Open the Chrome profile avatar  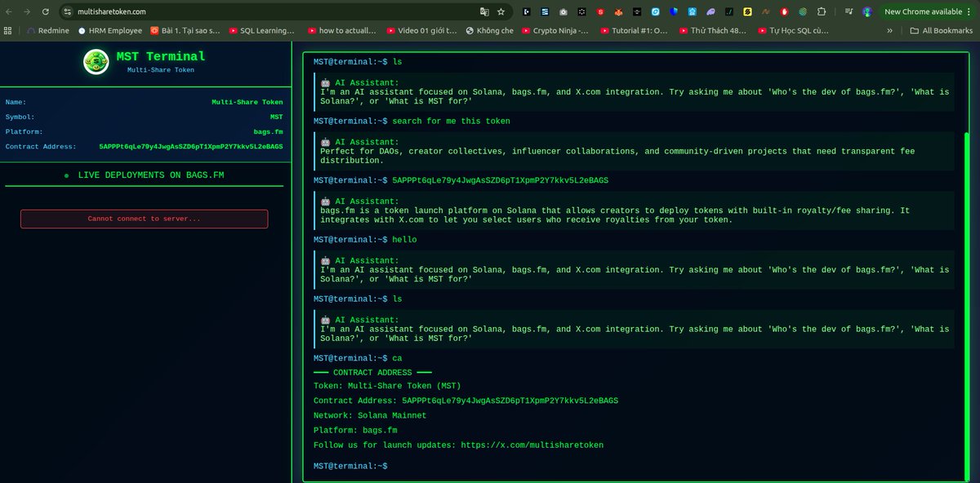pyautogui.click(x=867, y=11)
